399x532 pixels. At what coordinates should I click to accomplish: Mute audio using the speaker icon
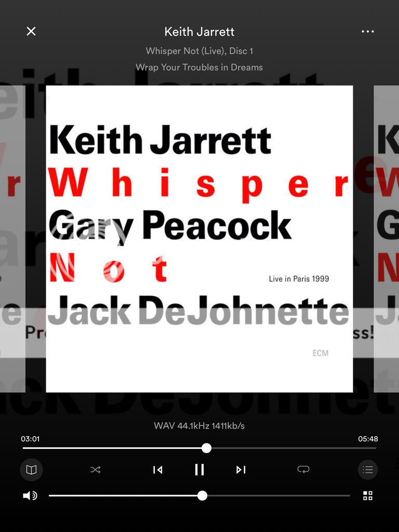tap(30, 496)
